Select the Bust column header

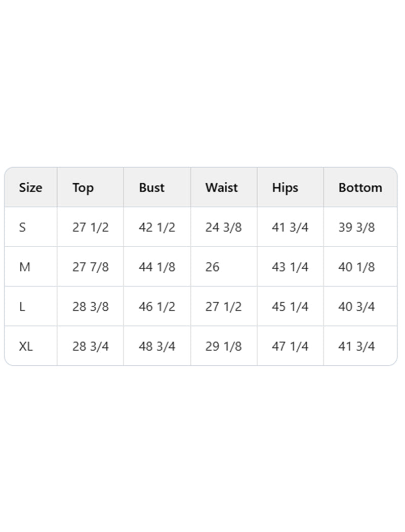[x=152, y=187]
